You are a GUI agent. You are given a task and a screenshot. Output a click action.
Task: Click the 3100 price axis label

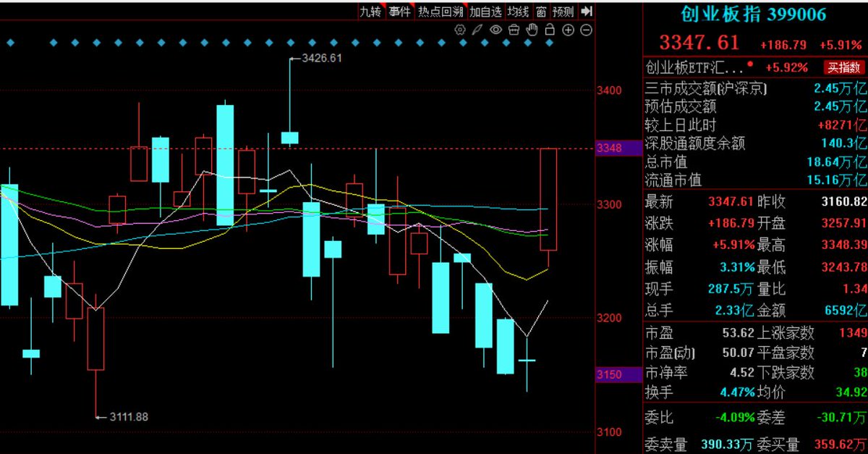point(610,432)
